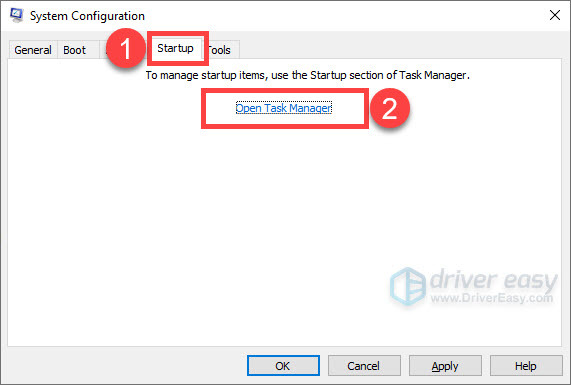This screenshot has width=571, height=385.
Task: Click the Cancel button
Action: click(364, 366)
